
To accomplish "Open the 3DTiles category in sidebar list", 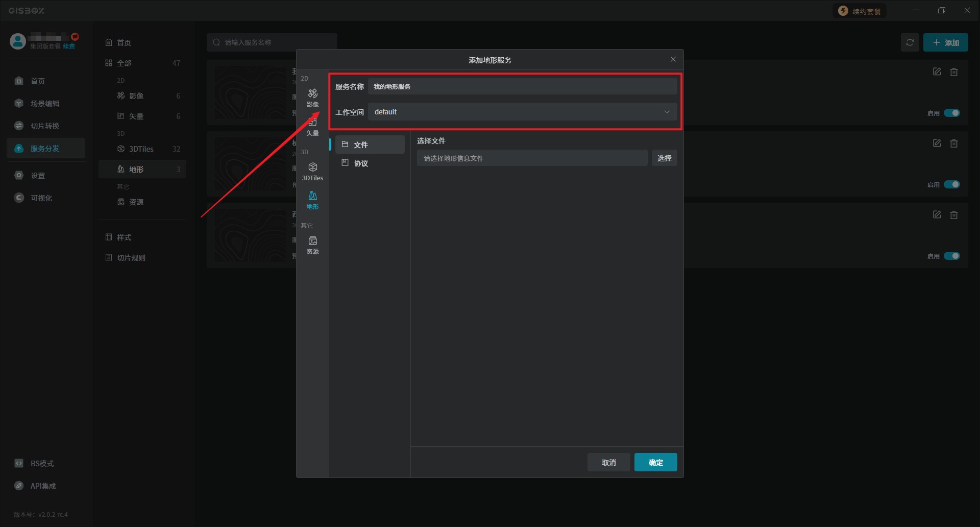I will click(x=141, y=149).
